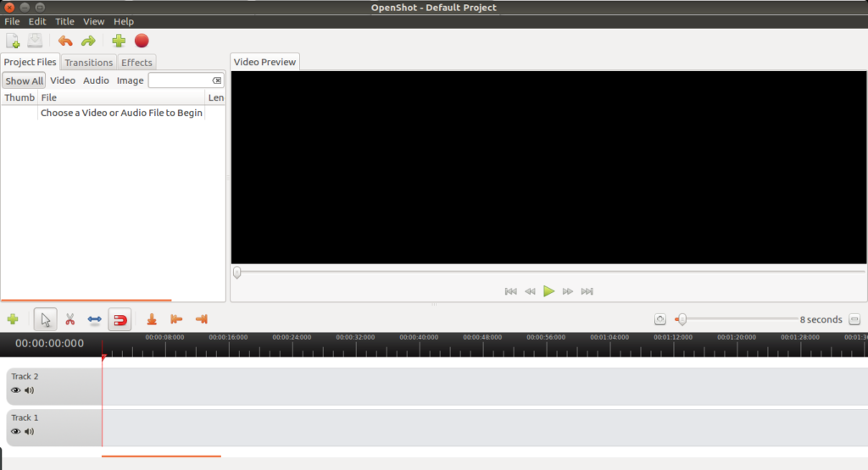868x470 pixels.
Task: Open the File menu
Action: pos(12,21)
